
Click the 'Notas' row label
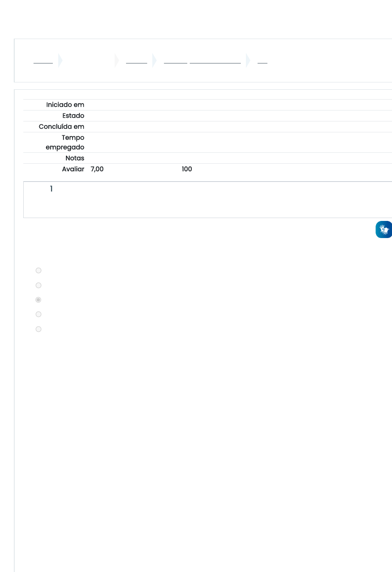[75, 158]
